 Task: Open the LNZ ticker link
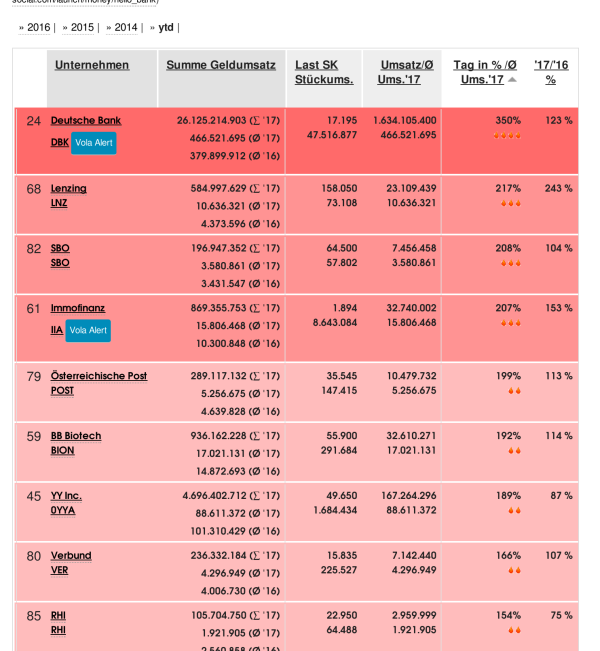click(x=59, y=203)
